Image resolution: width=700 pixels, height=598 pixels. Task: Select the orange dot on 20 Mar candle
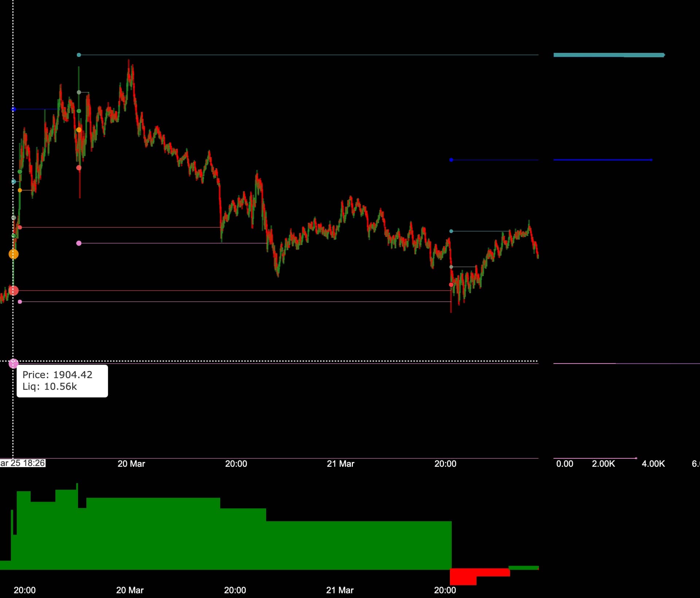click(x=79, y=130)
